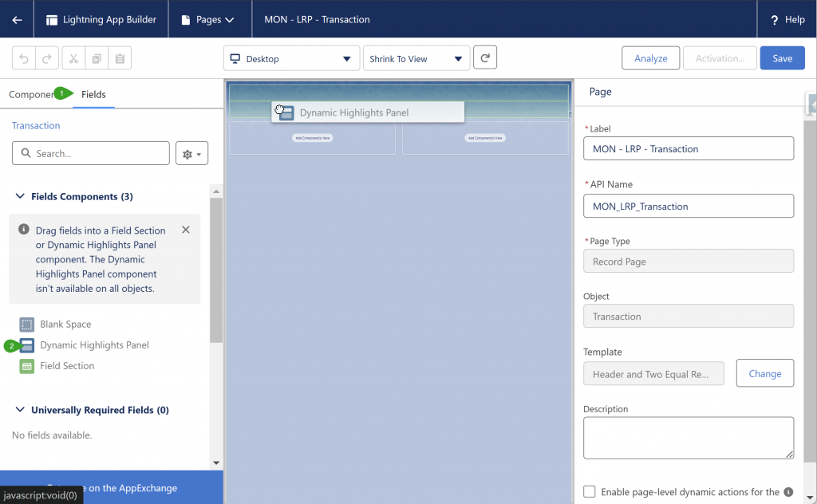The width and height of the screenshot is (817, 504).
Task: Dismiss the drag fields info message
Action: click(185, 230)
